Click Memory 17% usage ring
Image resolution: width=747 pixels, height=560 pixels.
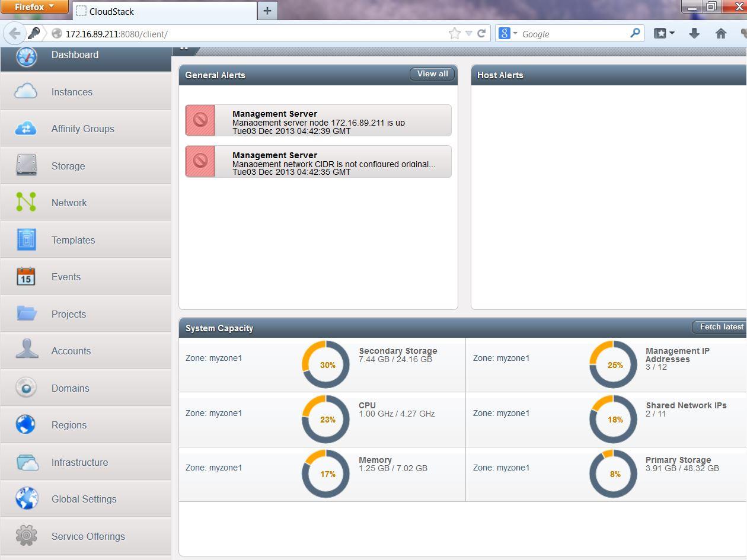click(x=326, y=473)
